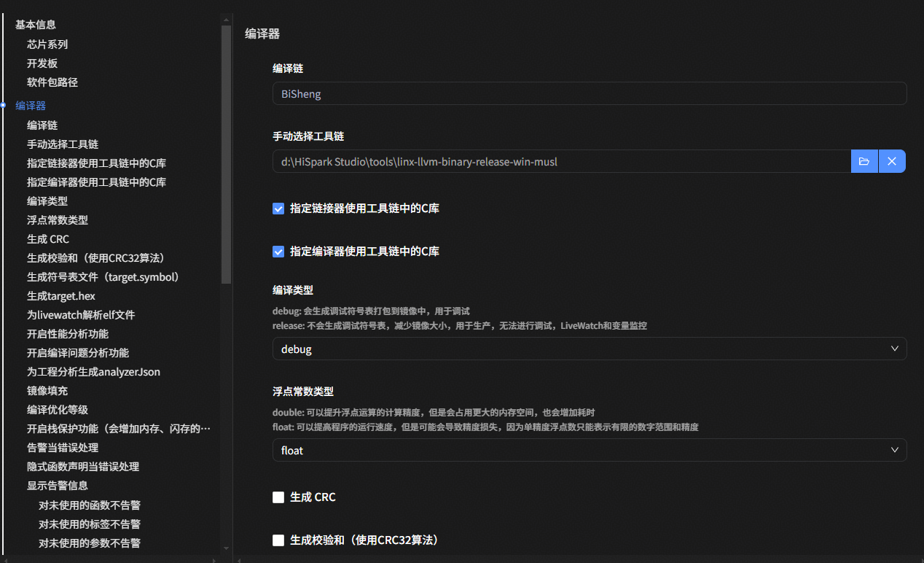This screenshot has height=563, width=924.
Task: Jump to 镜像填充 entry
Action: [47, 391]
